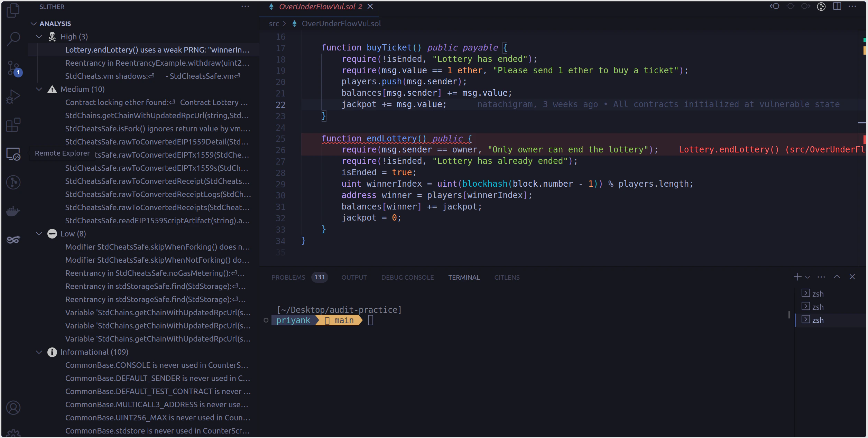The width and height of the screenshot is (868, 438).
Task: Open the GITLENS panel tab
Action: 507,277
